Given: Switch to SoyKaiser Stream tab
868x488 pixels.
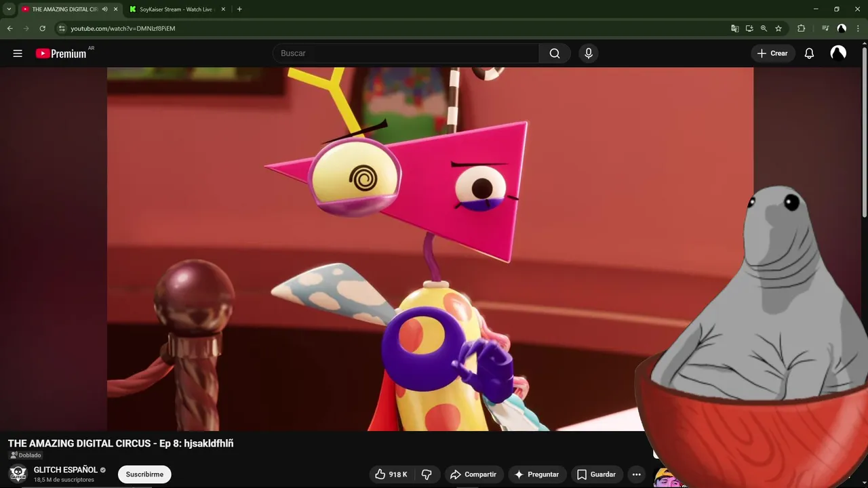Looking at the screenshot, I should point(175,9).
